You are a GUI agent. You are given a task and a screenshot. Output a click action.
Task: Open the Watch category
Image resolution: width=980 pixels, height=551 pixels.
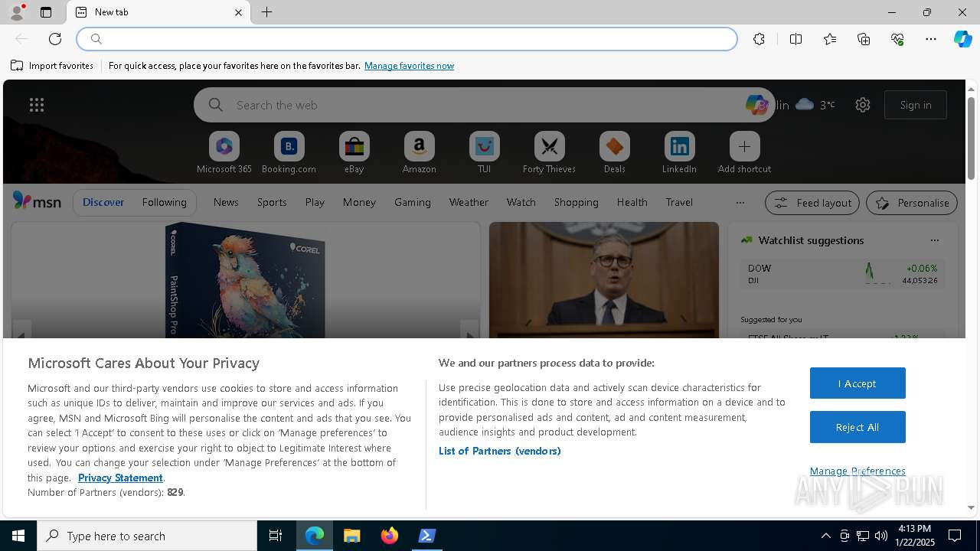[x=521, y=202]
